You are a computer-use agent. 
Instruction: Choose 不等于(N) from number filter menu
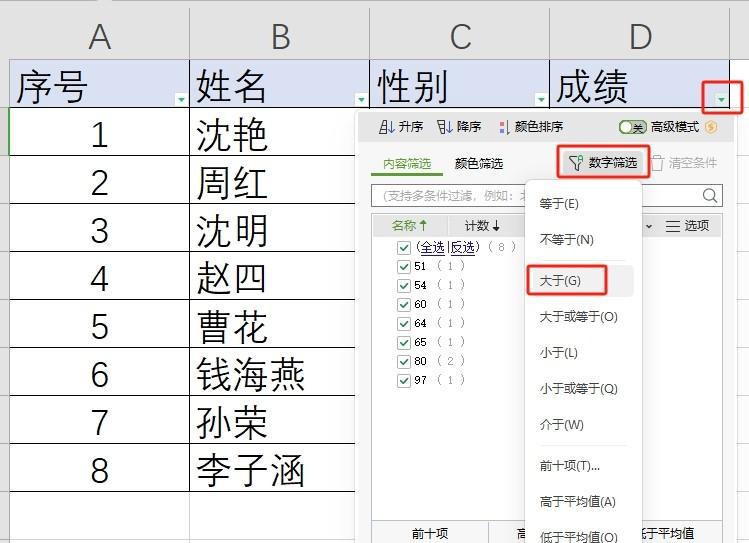click(x=567, y=240)
